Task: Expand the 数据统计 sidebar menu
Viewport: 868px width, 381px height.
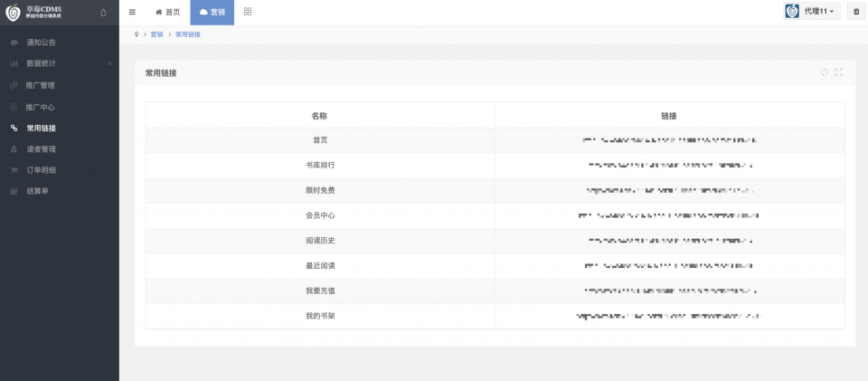Action: pos(60,63)
